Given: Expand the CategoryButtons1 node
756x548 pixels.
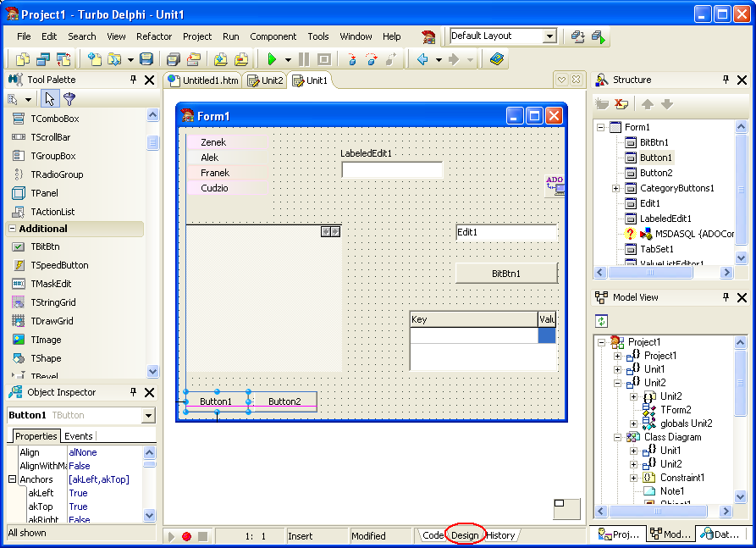Looking at the screenshot, I should click(x=615, y=188).
